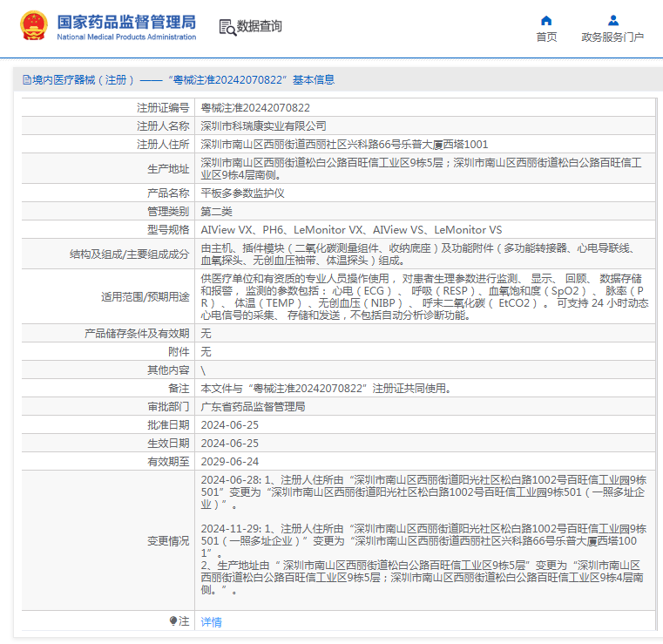Click the 政务服务门户 user icon
Viewport: 663px width, 644px height.
click(x=613, y=20)
